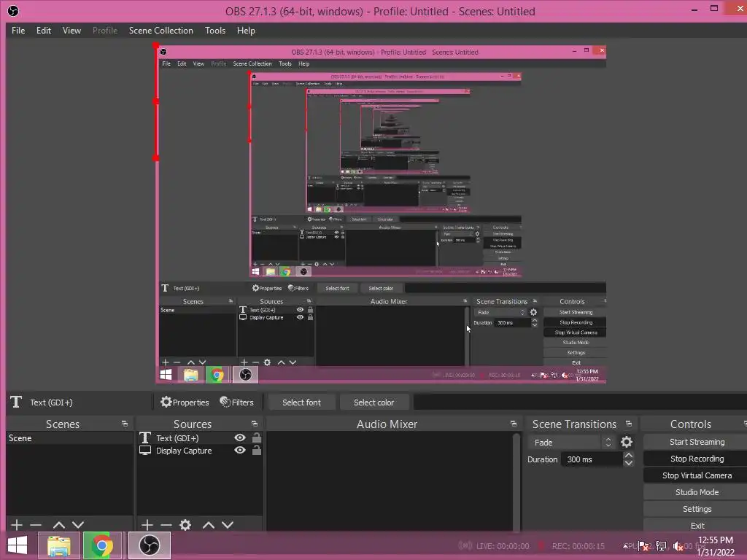The height and width of the screenshot is (560, 747).
Task: Open the Edit menu
Action: point(43,31)
